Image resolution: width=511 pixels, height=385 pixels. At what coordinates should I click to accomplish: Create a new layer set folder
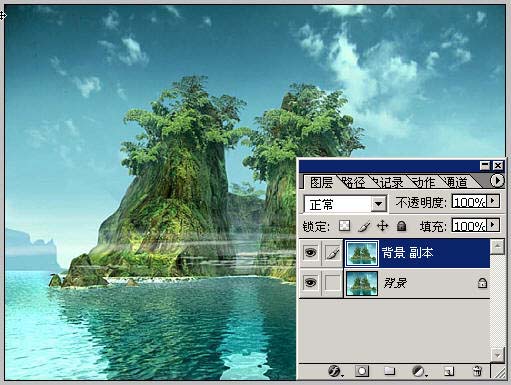pyautogui.click(x=390, y=371)
